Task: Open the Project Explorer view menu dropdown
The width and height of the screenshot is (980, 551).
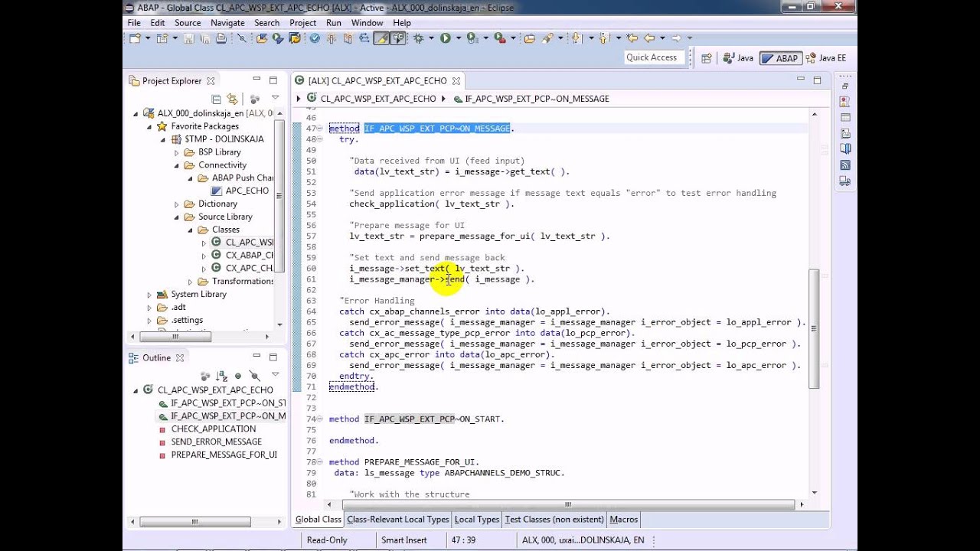Action: tap(275, 99)
